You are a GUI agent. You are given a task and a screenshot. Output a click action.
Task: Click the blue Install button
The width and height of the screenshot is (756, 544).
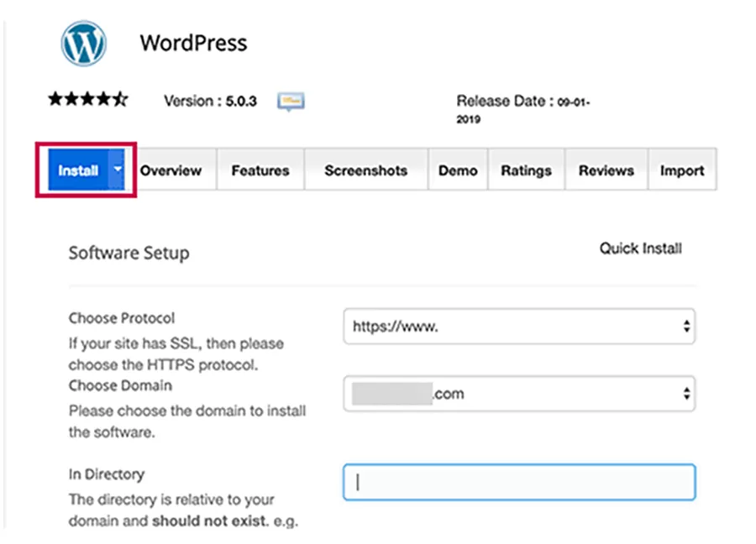pyautogui.click(x=78, y=170)
